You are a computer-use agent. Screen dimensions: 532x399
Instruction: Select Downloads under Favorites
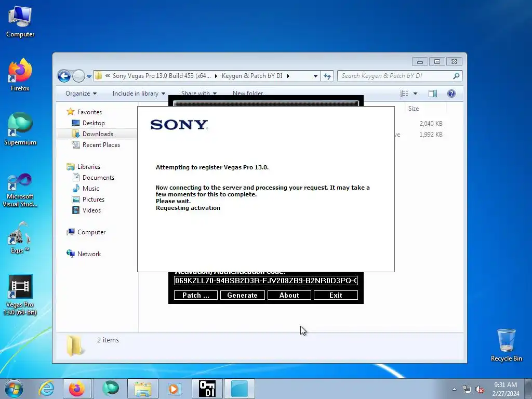pos(98,134)
